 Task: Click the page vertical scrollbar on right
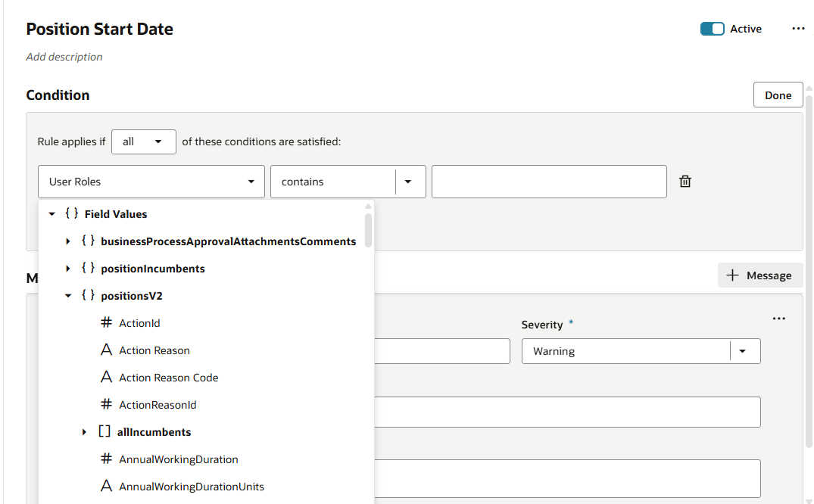[x=809, y=270]
